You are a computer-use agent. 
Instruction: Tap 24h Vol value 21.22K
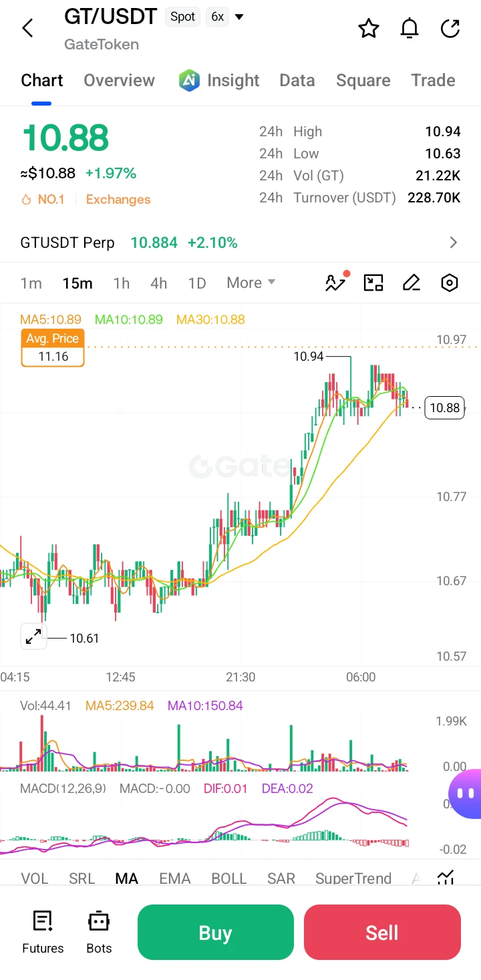438,176
